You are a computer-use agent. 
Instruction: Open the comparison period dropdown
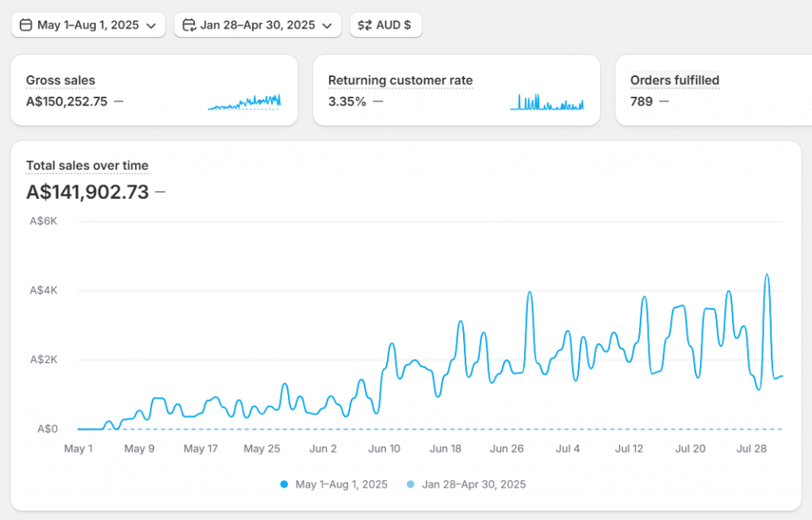[x=257, y=25]
